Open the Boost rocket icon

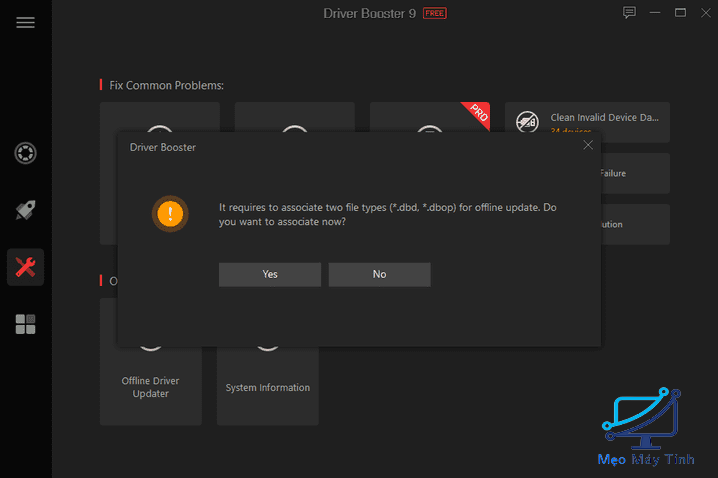pyautogui.click(x=25, y=210)
